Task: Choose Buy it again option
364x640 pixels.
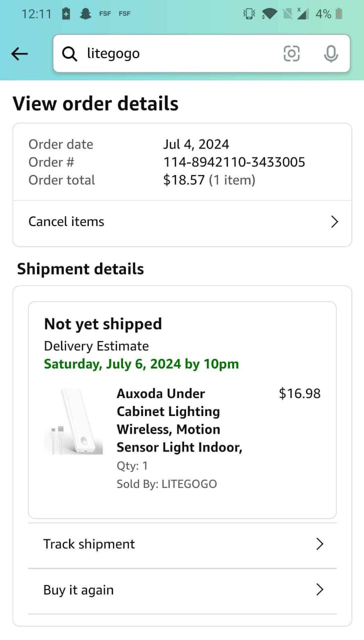Action: tap(182, 591)
